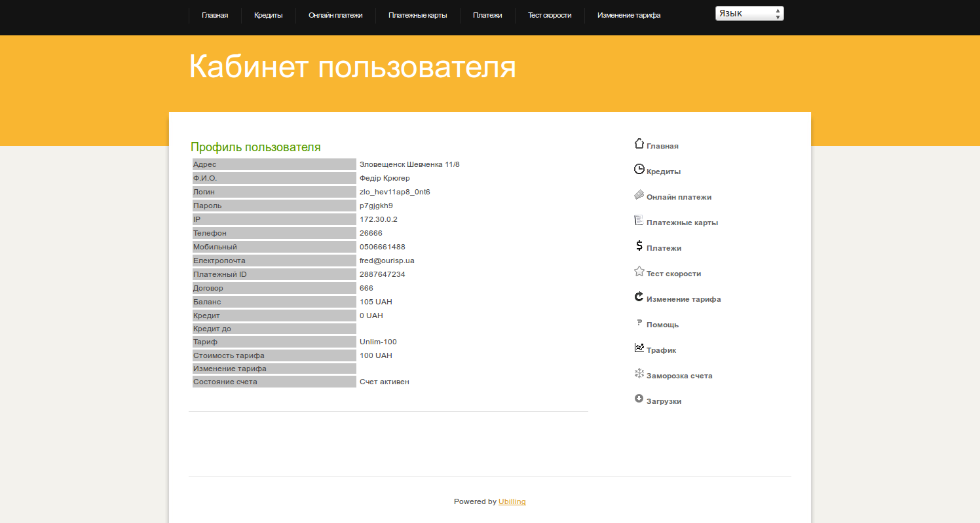Screen dimensions: 980x523
Task: Click the email value fred@ourisp.ua
Action: [x=386, y=261]
